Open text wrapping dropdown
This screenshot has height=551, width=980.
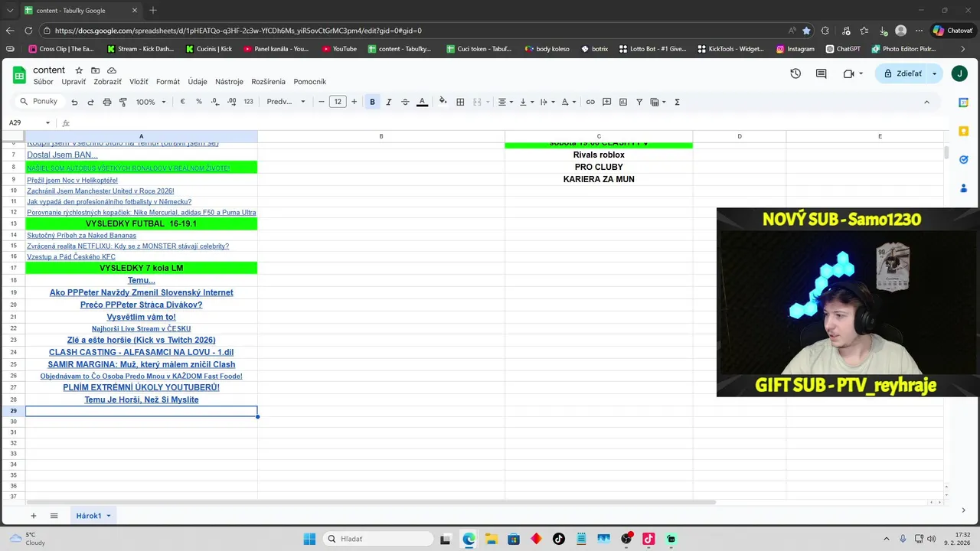(547, 102)
